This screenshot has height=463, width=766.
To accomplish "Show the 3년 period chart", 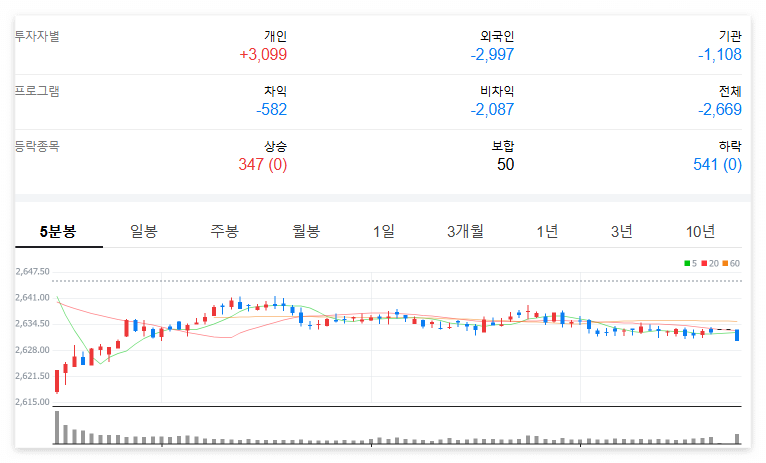I will (x=621, y=231).
